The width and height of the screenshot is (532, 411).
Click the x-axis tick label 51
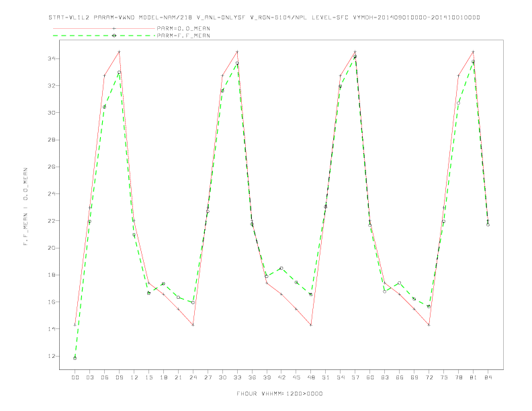click(326, 377)
